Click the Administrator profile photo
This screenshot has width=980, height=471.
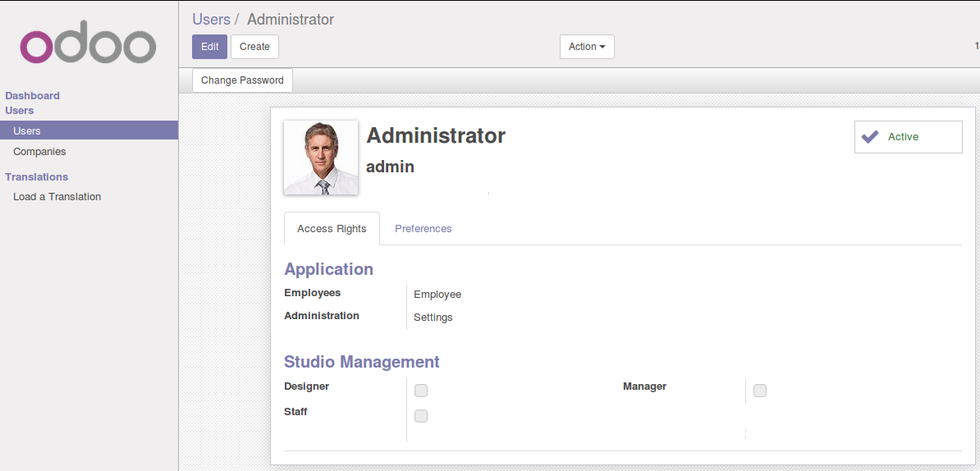[x=320, y=158]
